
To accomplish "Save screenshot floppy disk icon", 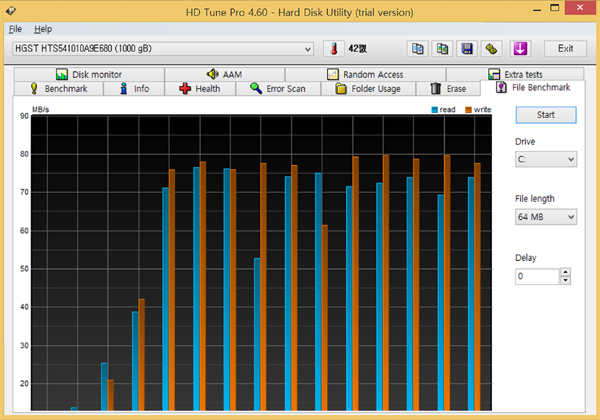I will point(467,49).
